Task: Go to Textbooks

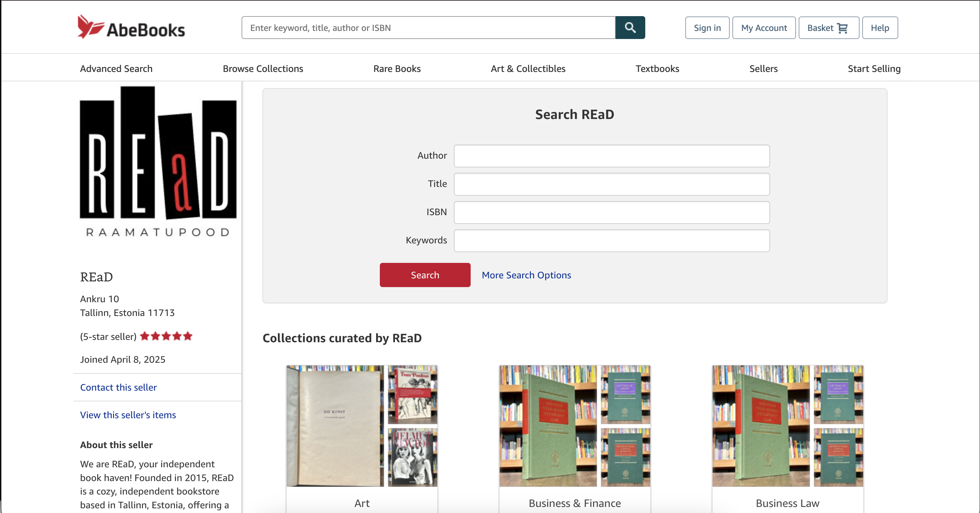Action: 657,69
